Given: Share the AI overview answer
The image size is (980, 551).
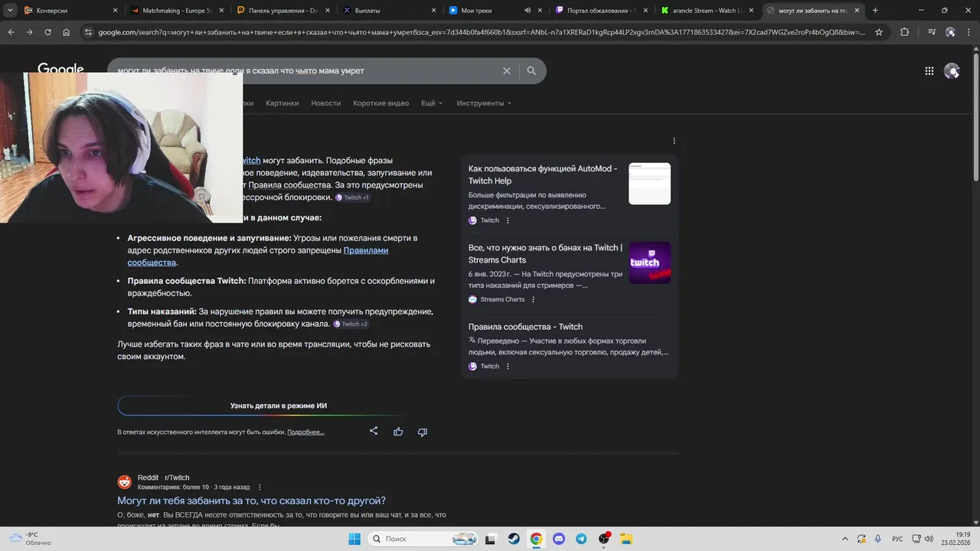Looking at the screenshot, I should point(374,431).
